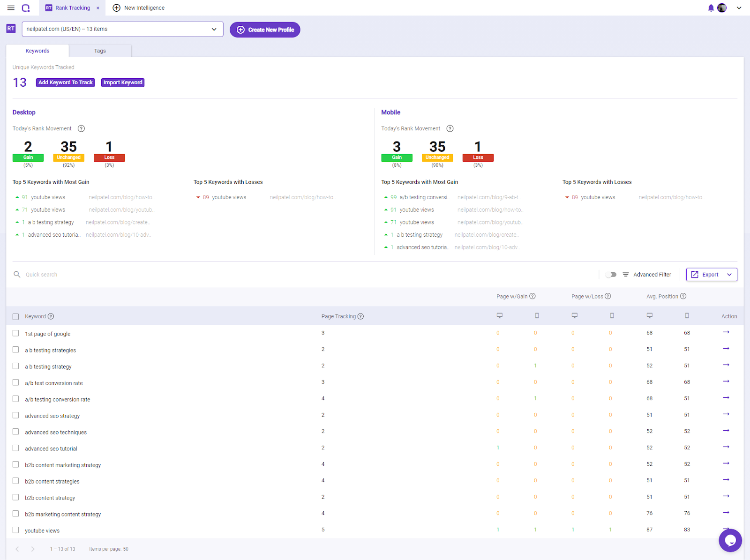Click the quick search magnifier icon
This screenshot has height=560, width=750.
point(17,275)
